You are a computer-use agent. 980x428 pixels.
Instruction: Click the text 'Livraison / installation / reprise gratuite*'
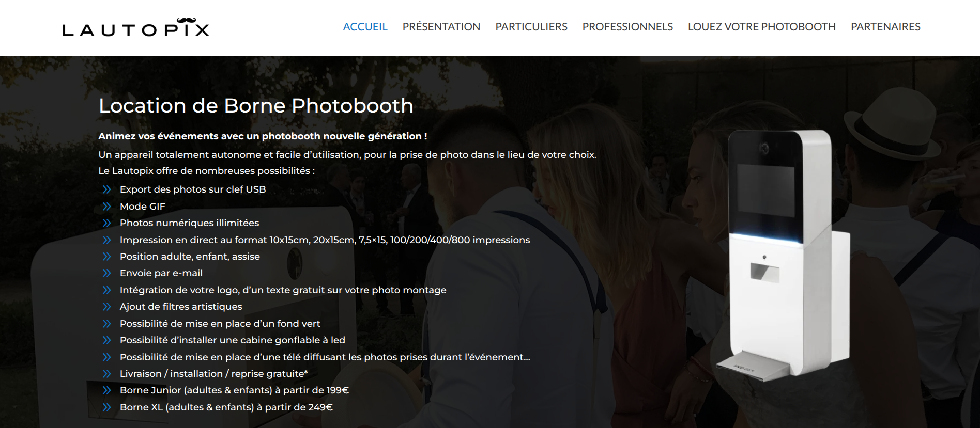[x=214, y=374]
